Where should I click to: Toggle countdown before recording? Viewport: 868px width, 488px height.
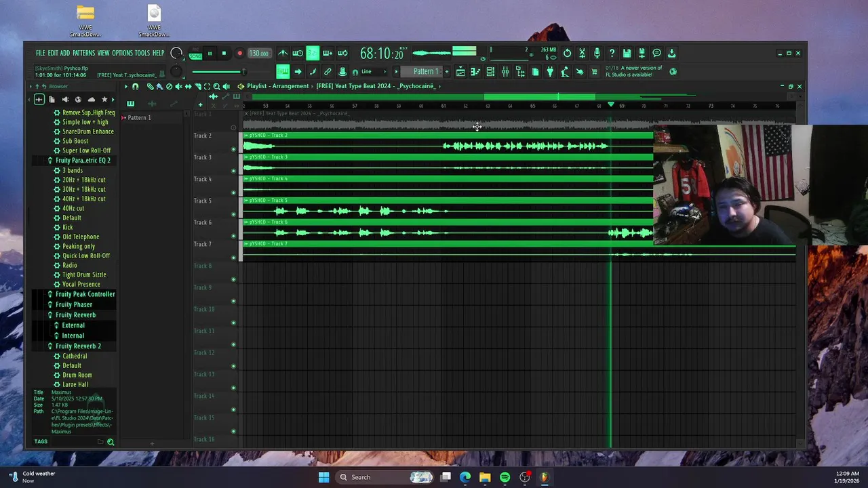tap(313, 53)
